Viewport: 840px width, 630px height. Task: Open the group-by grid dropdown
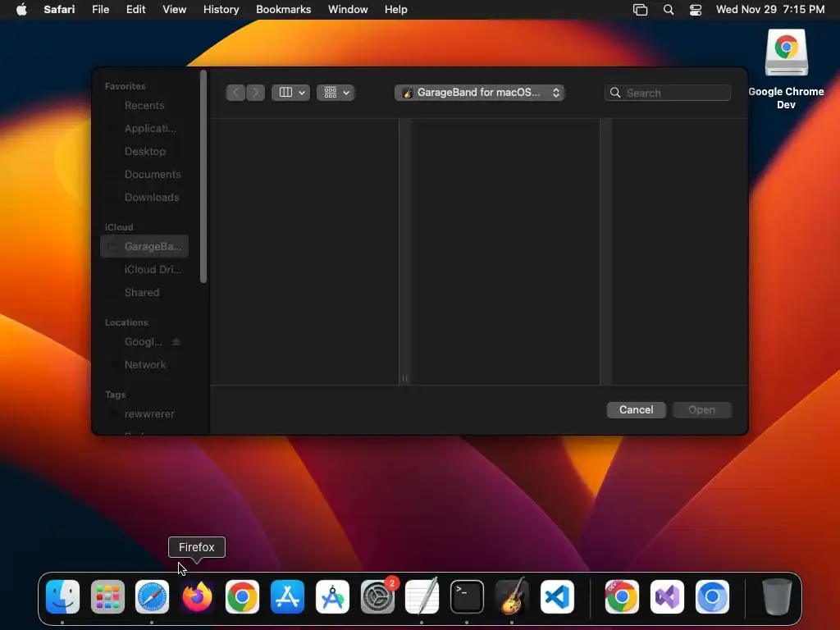coord(336,93)
